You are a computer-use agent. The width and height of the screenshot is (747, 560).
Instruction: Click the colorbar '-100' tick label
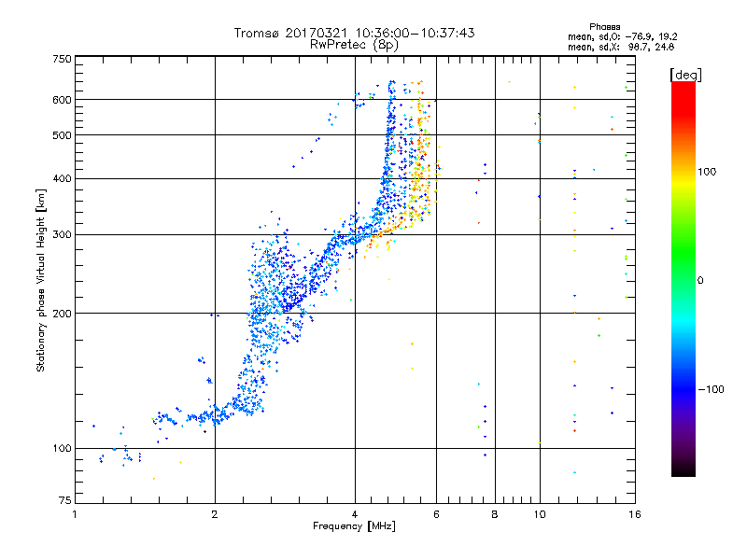(711, 389)
